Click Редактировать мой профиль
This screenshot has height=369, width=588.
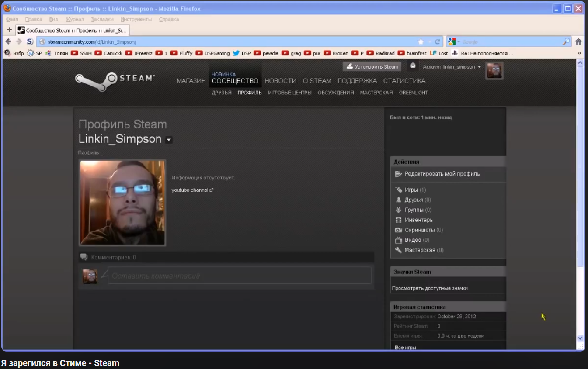(442, 174)
